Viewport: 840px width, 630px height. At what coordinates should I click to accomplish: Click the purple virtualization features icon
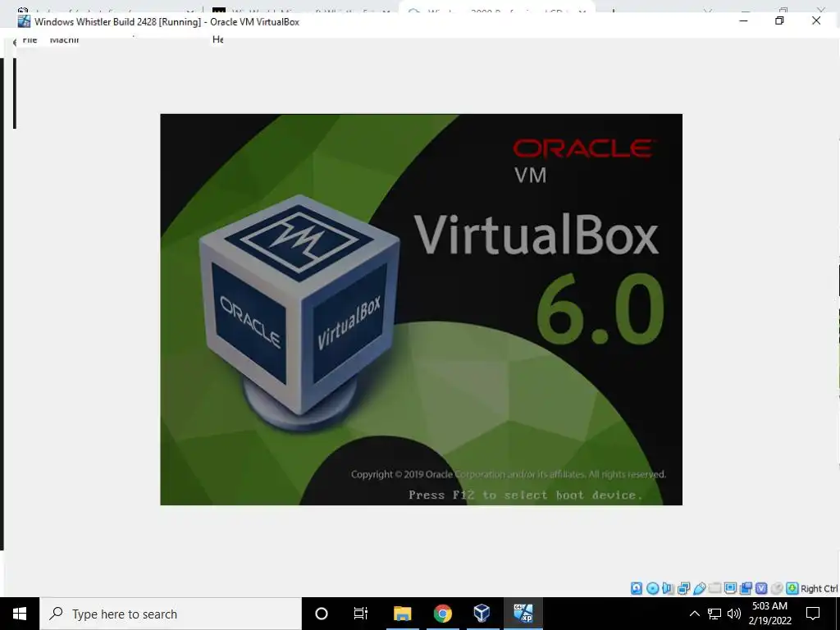coord(761,588)
